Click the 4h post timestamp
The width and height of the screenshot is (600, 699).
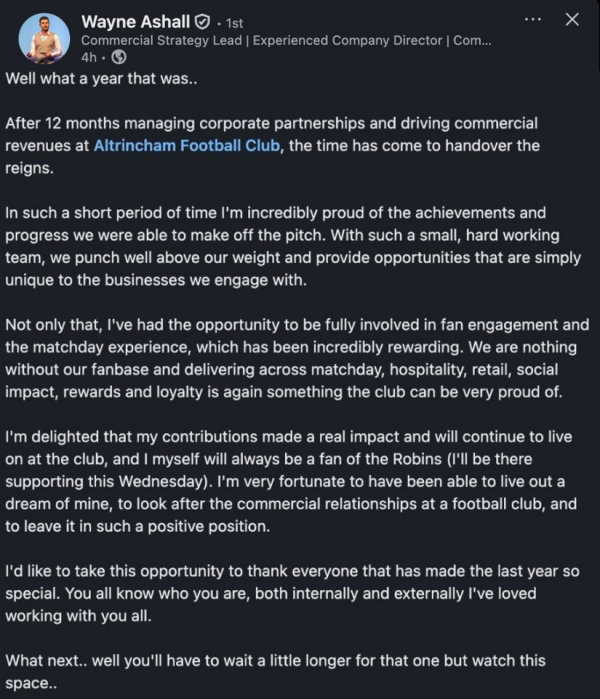pos(89,57)
